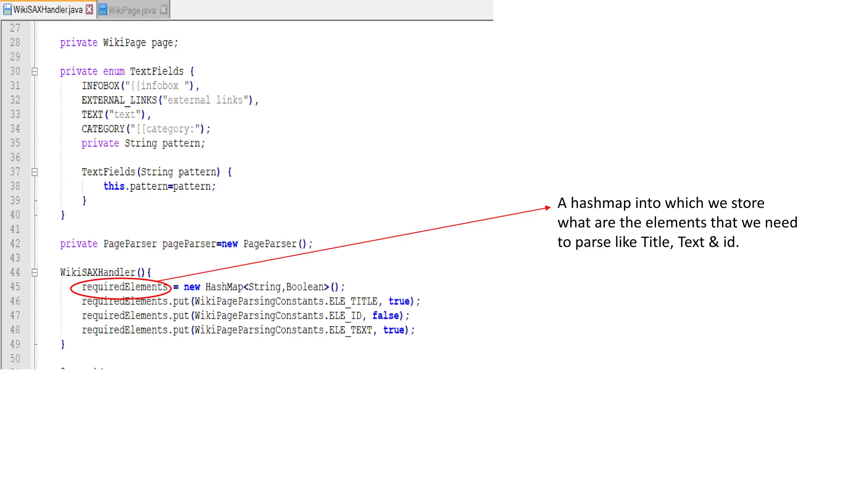Viewport: 868px width, 488px height.
Task: Click 'private WikiPage page;' declaration
Action: click(119, 43)
